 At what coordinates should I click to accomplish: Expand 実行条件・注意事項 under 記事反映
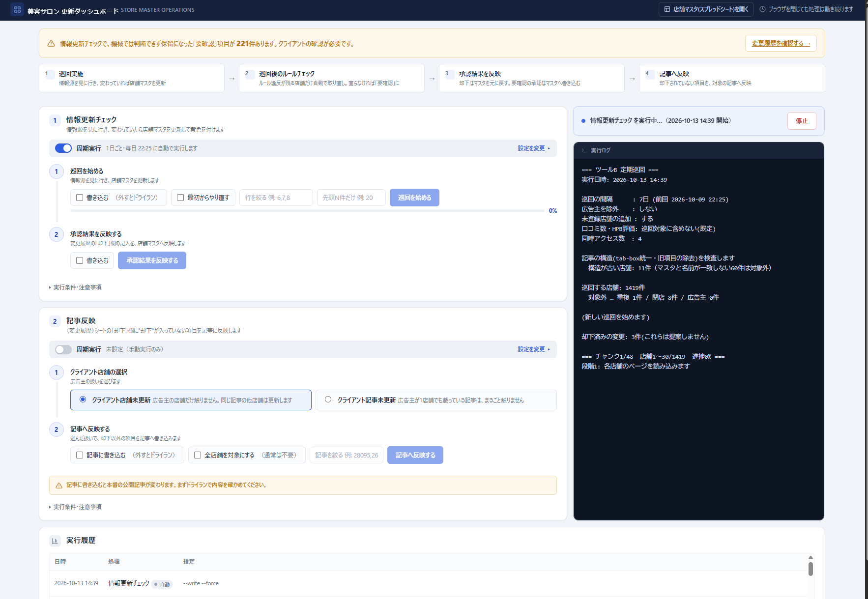(x=75, y=507)
